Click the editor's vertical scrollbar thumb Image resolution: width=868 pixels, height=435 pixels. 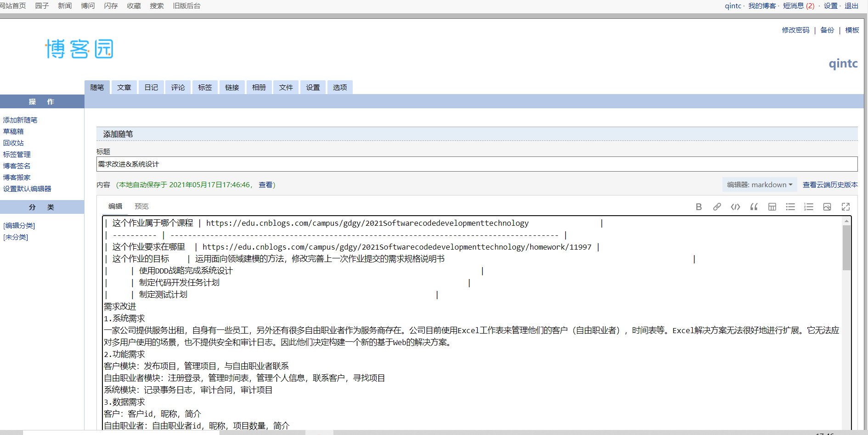[846, 248]
